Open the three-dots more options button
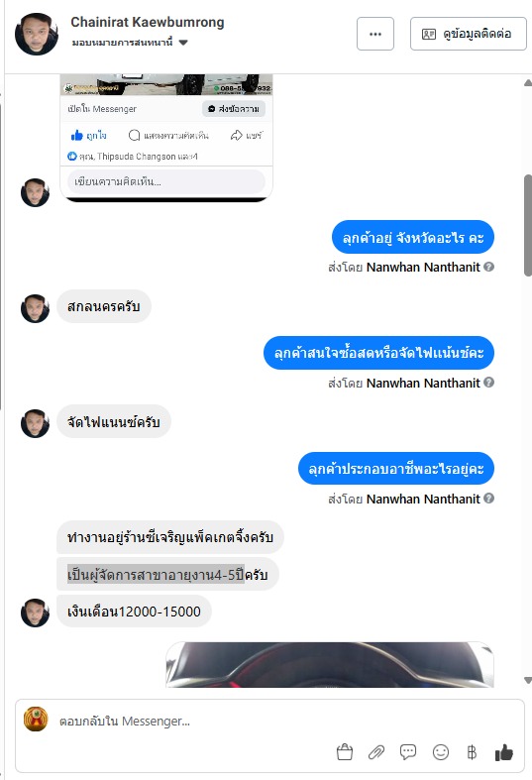 375,34
